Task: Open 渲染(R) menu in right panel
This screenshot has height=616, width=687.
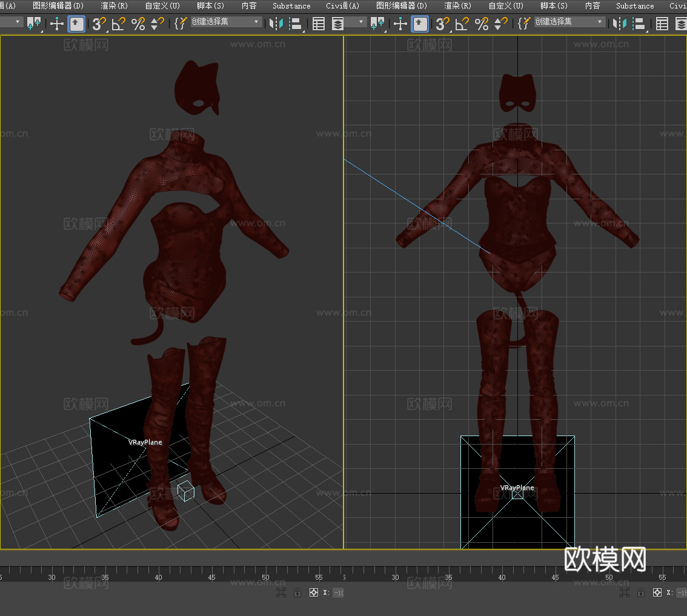Action: tap(458, 5)
